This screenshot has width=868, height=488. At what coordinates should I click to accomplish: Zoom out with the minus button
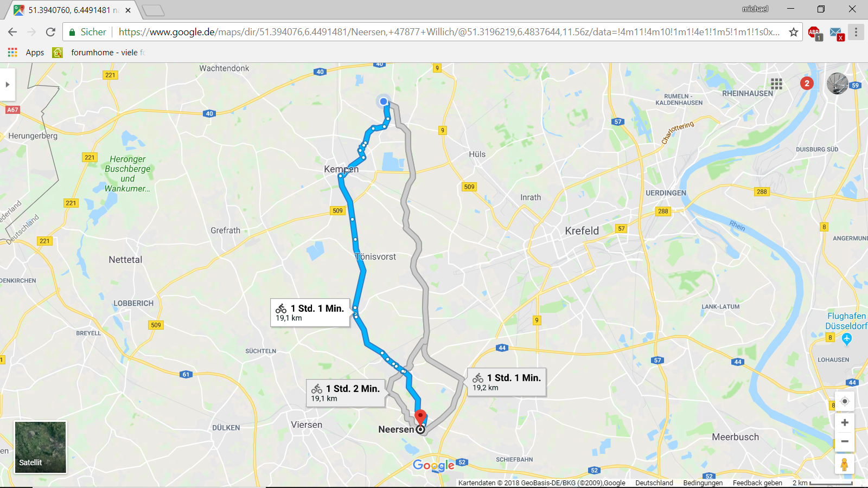point(845,441)
